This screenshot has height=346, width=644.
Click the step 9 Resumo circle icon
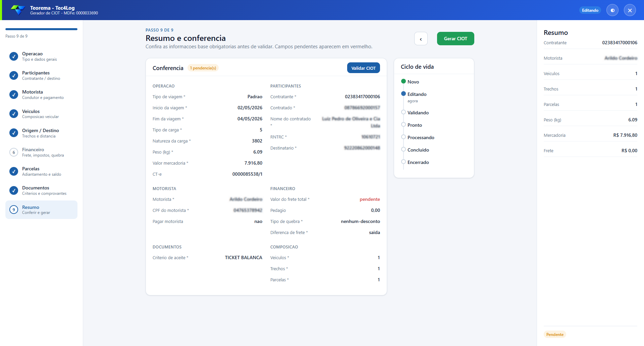click(14, 210)
